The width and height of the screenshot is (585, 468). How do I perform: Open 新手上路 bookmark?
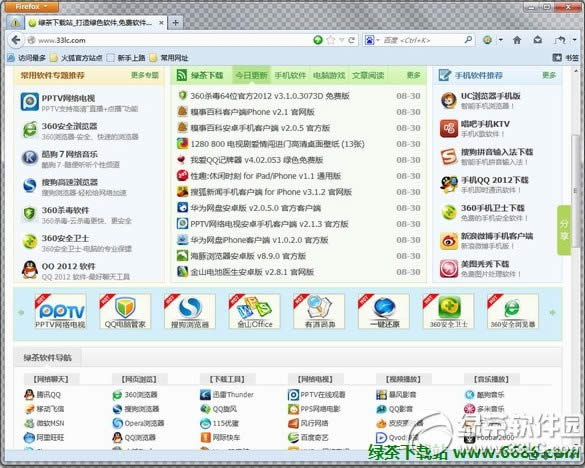tap(126, 58)
